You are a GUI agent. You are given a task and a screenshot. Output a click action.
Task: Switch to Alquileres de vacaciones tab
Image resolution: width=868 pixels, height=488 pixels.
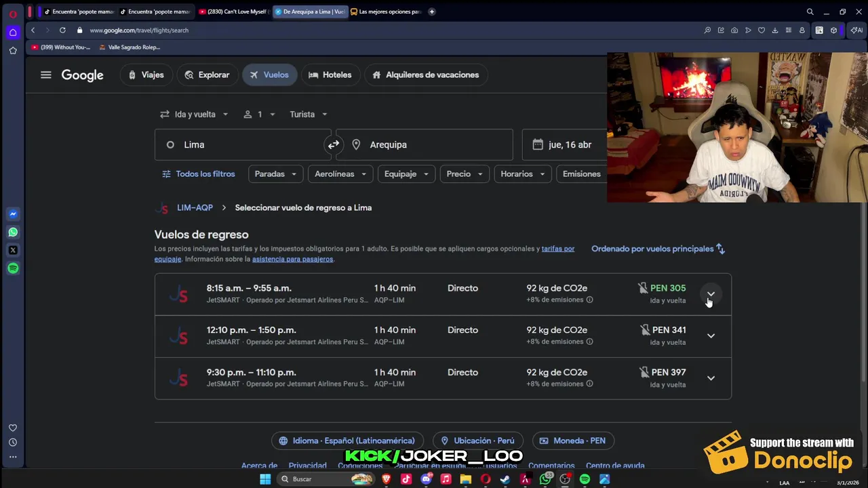tap(425, 75)
